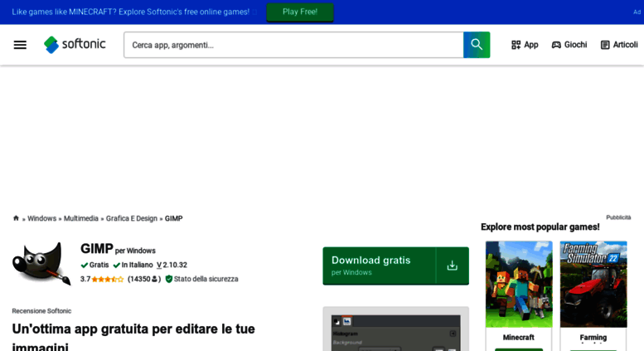The height and width of the screenshot is (351, 644).
Task: Click the Play Free! banner button
Action: 300,12
